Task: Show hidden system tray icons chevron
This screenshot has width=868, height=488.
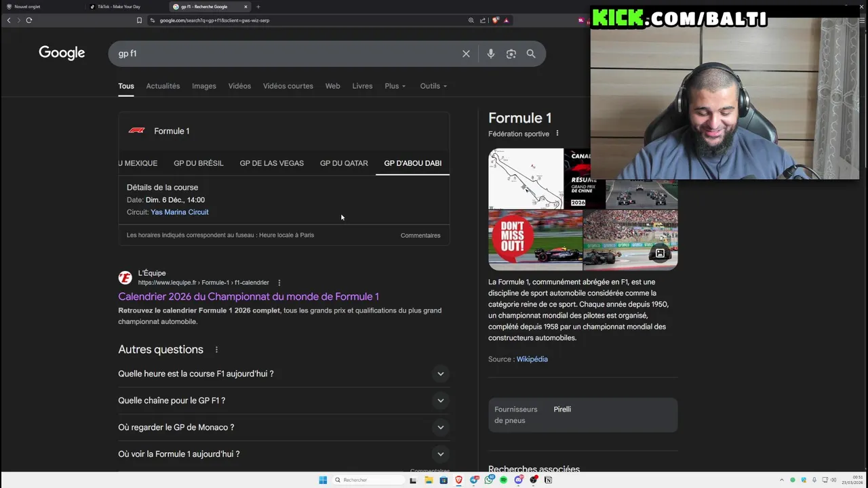Action: (781, 480)
